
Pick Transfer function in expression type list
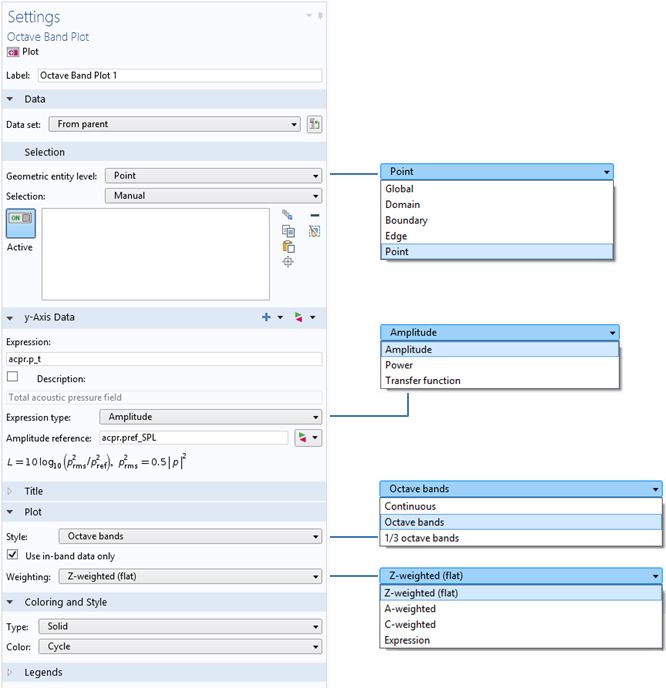[x=423, y=381]
